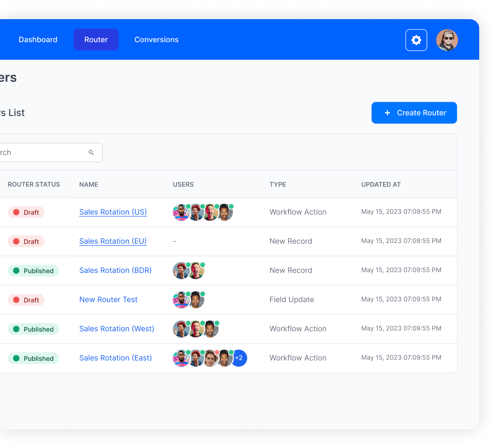Click the search magnifier icon
The height and width of the screenshot is (448, 498).
91,152
